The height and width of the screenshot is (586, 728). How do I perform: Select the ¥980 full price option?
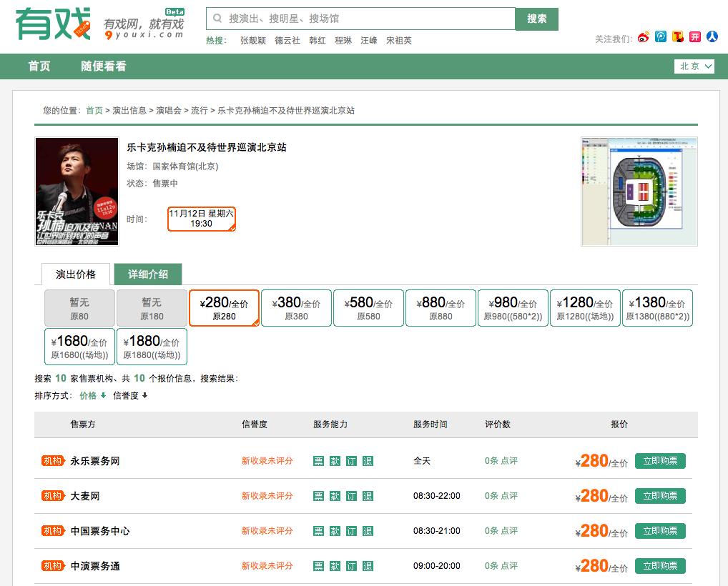pos(513,308)
